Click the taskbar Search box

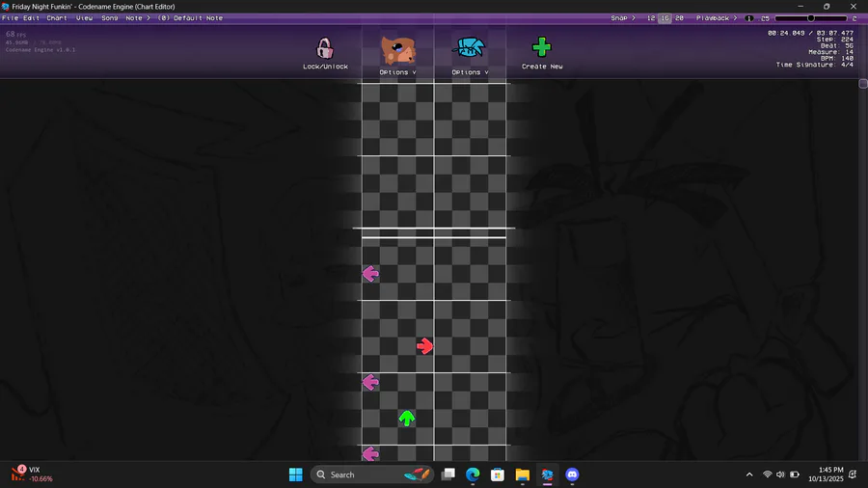click(372, 474)
